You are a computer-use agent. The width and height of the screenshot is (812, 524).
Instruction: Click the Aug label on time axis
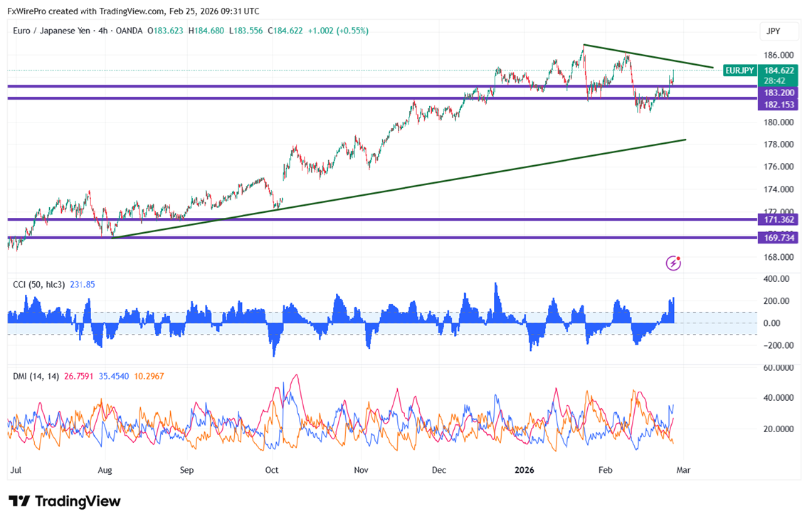(x=105, y=470)
